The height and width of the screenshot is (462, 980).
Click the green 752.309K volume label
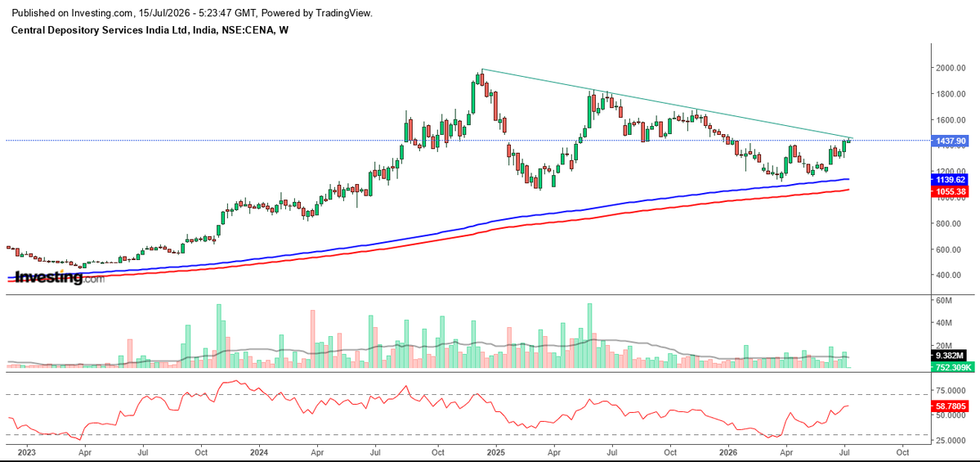coord(954,368)
